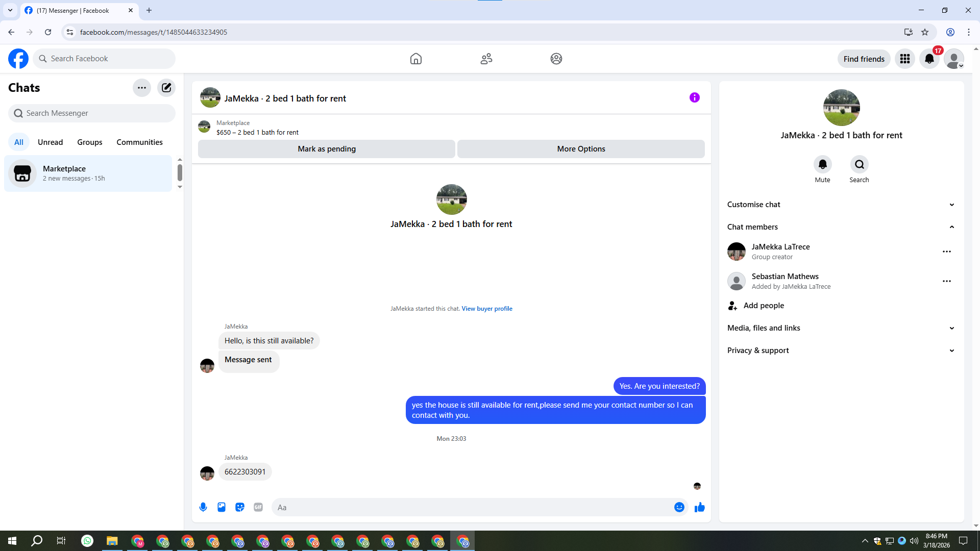Switch to the Unread tab
Image resolution: width=980 pixels, height=551 pixels.
click(50, 142)
